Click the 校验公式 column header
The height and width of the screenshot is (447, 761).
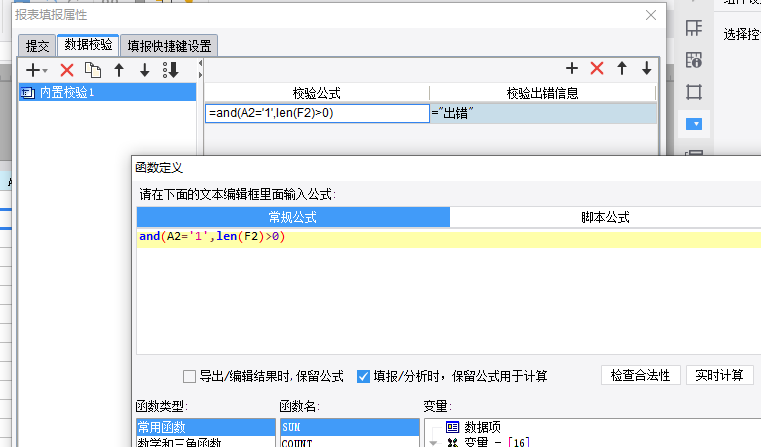[316, 93]
